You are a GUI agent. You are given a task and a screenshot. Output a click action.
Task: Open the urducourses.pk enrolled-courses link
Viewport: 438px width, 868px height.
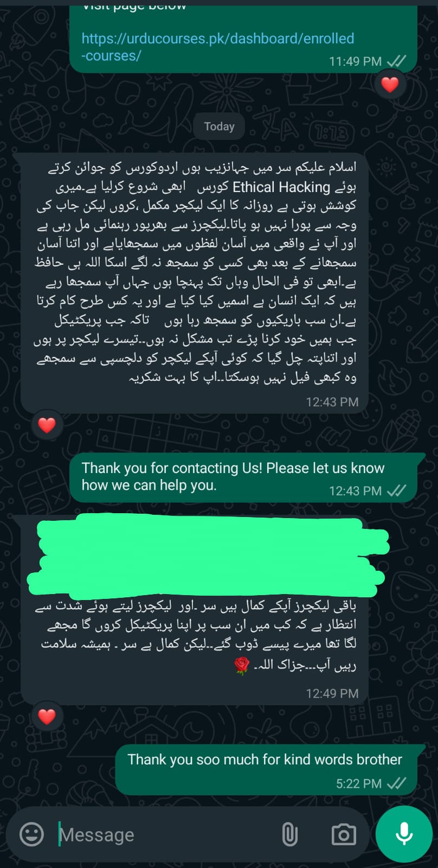pyautogui.click(x=217, y=47)
